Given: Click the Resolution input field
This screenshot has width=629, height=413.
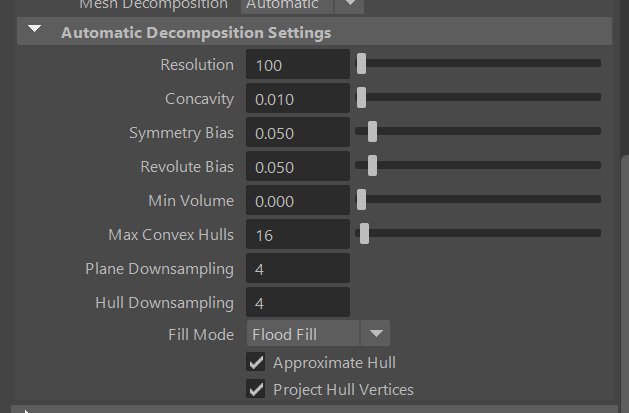Looking at the screenshot, I should click(x=297, y=65).
